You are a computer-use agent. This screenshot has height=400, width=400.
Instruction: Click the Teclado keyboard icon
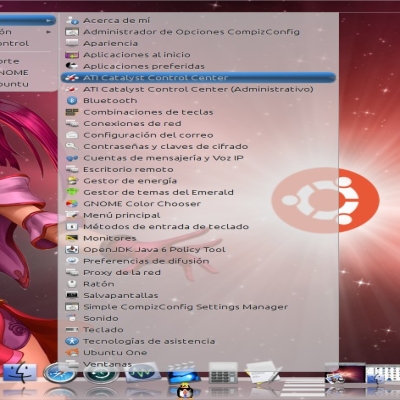(72, 329)
